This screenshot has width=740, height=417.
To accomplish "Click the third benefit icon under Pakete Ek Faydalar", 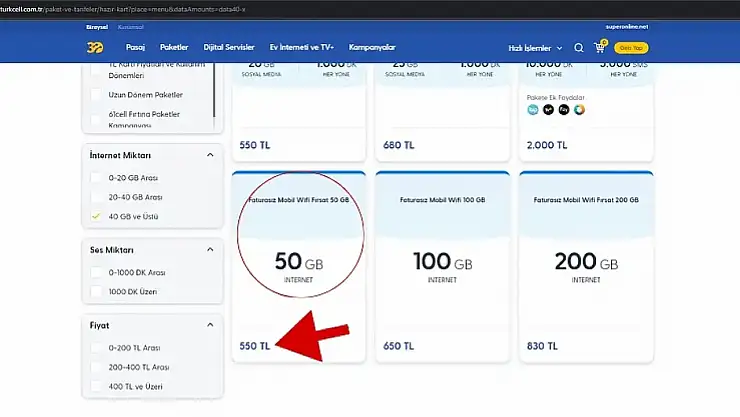I will (x=564, y=110).
